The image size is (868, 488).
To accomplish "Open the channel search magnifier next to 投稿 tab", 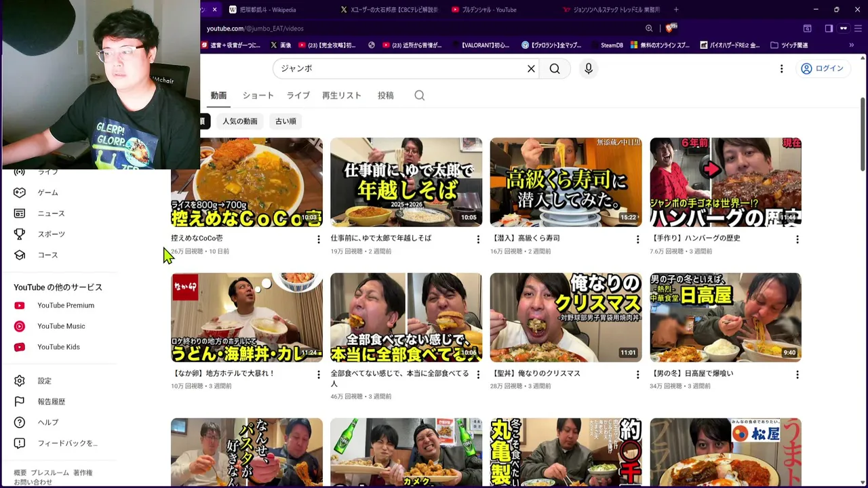I will (x=420, y=96).
